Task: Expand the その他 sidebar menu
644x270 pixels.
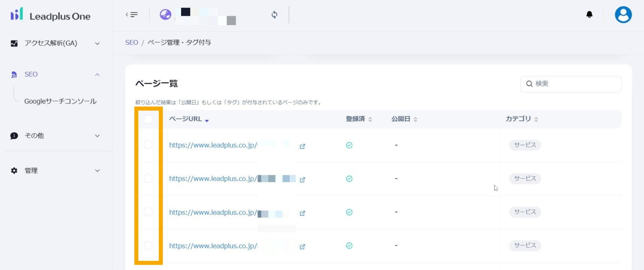Action: click(55, 136)
